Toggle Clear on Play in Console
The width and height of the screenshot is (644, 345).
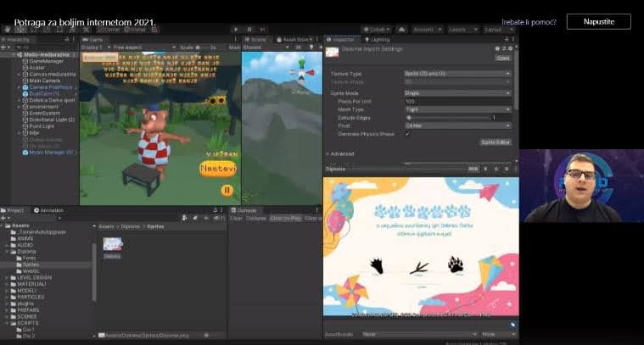click(285, 218)
